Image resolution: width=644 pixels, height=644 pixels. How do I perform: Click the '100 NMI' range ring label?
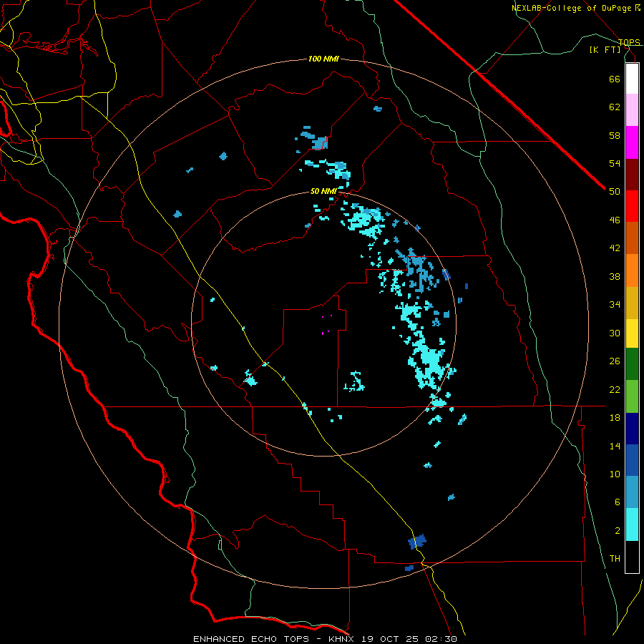coord(323,59)
